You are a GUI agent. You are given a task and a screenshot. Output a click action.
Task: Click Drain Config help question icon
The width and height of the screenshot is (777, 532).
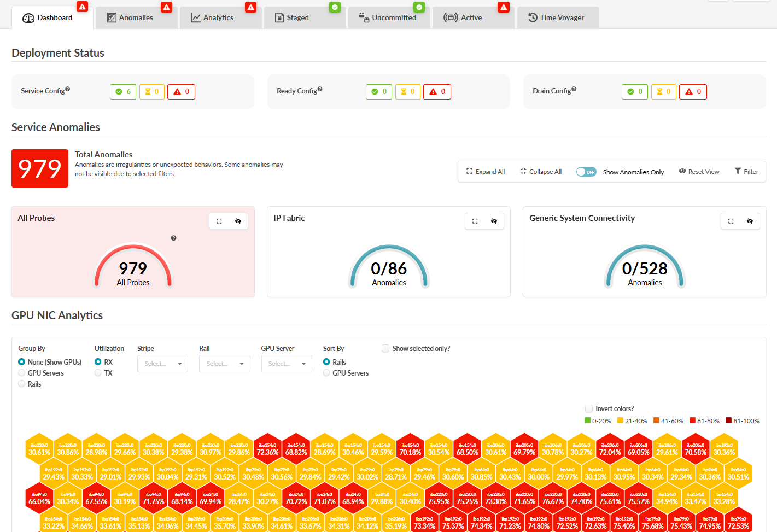click(574, 89)
